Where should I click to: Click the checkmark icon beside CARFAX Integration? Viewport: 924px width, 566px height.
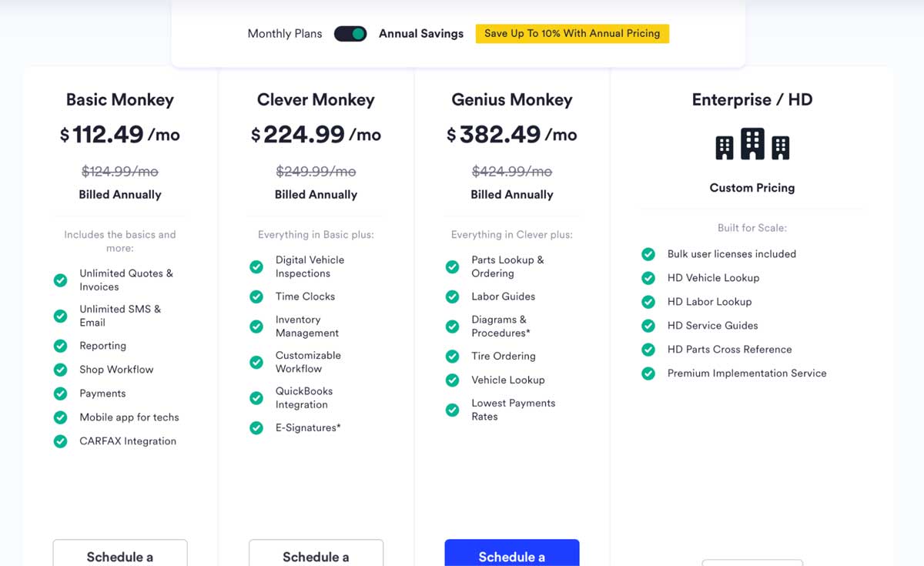click(x=60, y=441)
